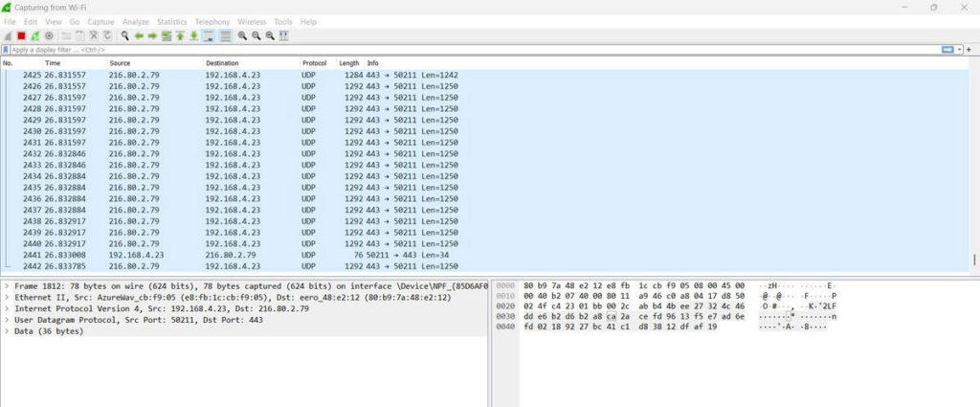
Task: Zoom in main window text
Action: click(242, 35)
